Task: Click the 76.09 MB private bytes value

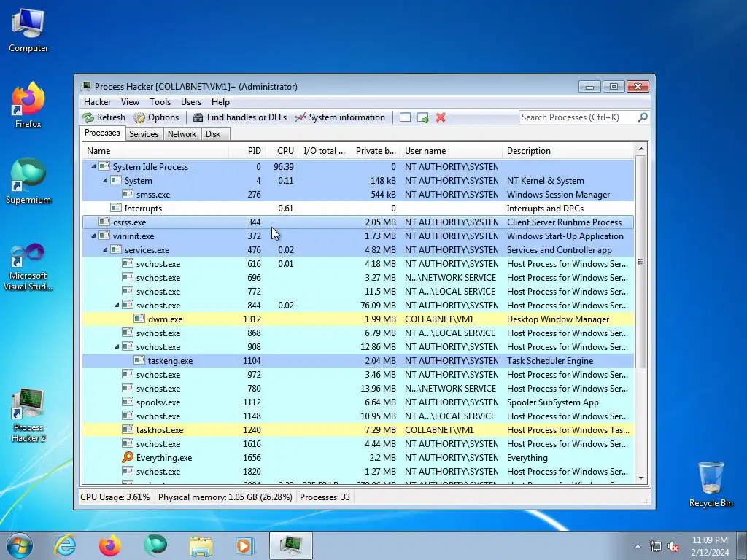Action: (379, 306)
